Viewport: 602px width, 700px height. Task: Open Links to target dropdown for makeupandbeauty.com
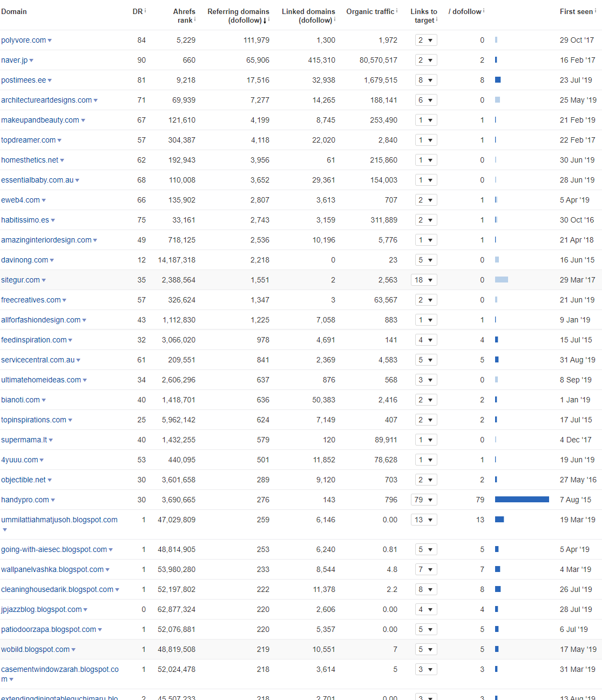426,120
